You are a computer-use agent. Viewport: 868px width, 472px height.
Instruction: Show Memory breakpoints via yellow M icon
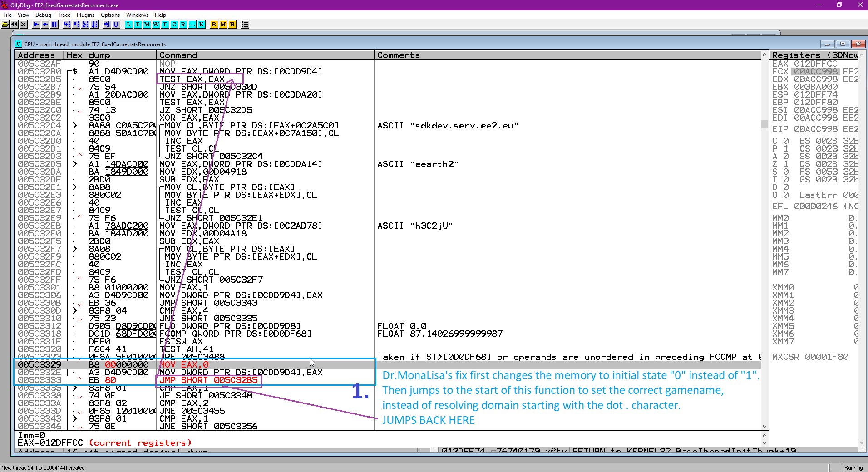click(x=223, y=25)
